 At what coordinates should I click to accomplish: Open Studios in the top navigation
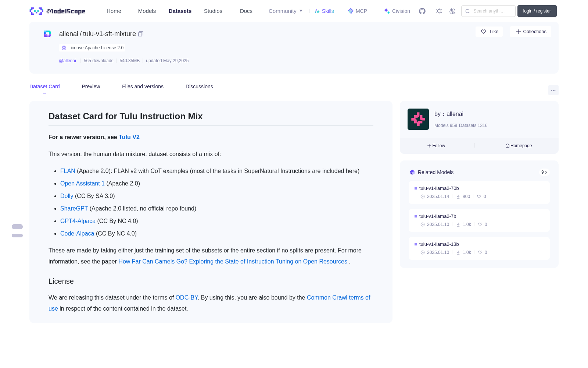click(x=213, y=11)
